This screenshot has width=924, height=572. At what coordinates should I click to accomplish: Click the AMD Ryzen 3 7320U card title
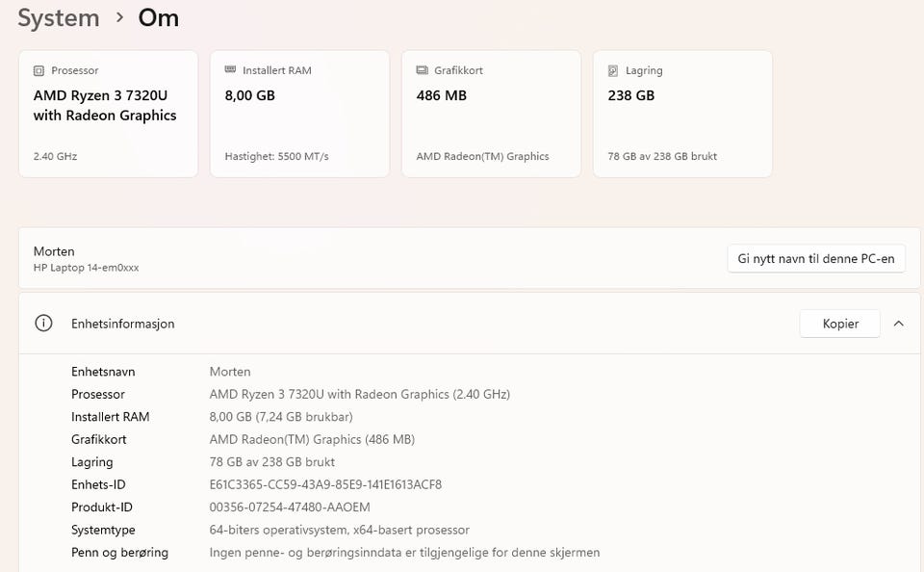pyautogui.click(x=105, y=105)
